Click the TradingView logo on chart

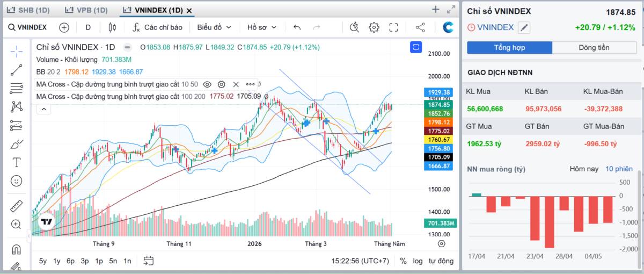point(47,221)
